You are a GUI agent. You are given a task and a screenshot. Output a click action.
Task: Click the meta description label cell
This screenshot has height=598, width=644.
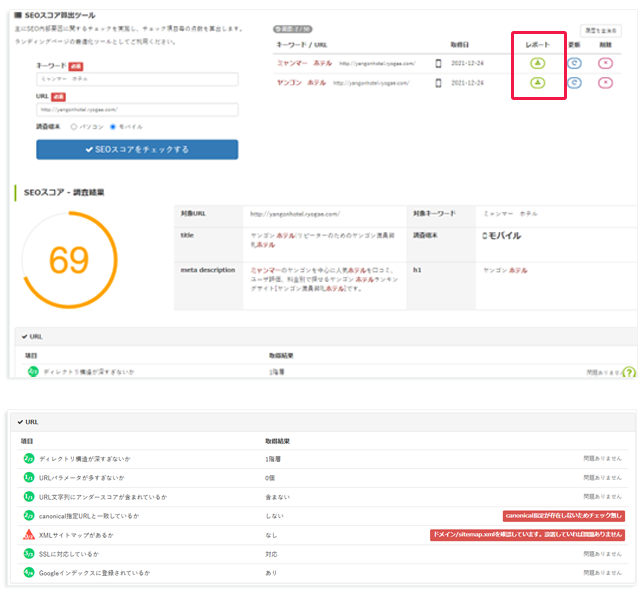tap(208, 286)
